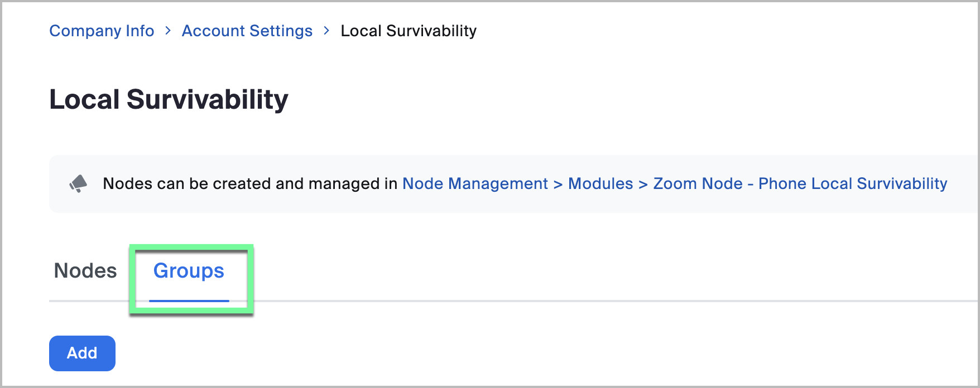Click the Local Survivability breadcrumb text
This screenshot has width=980, height=388.
(x=409, y=31)
